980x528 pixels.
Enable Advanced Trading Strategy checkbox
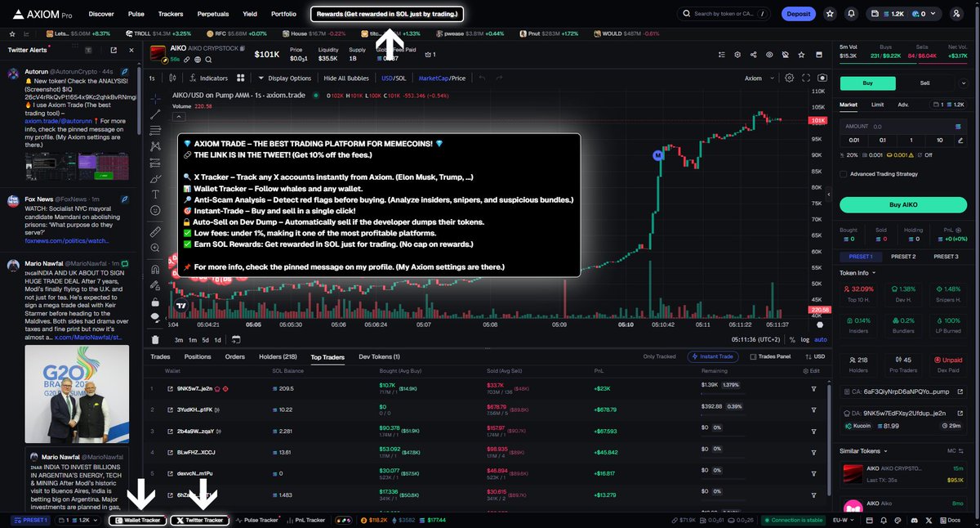844,173
